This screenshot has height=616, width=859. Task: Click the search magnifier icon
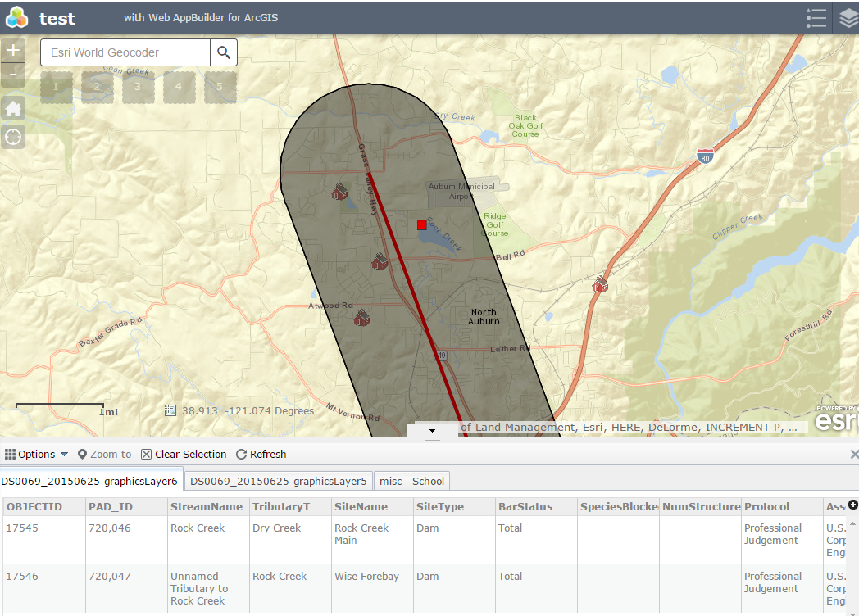[224, 52]
